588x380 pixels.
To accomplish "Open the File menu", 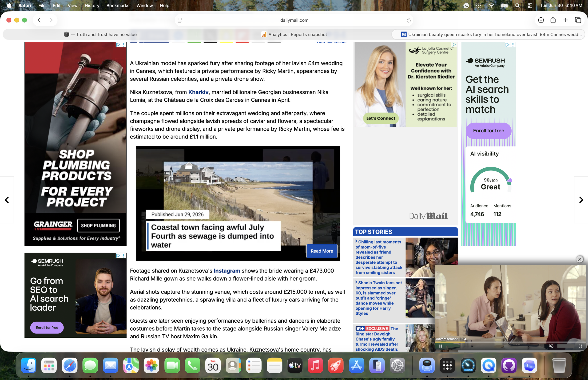I will [x=42, y=5].
